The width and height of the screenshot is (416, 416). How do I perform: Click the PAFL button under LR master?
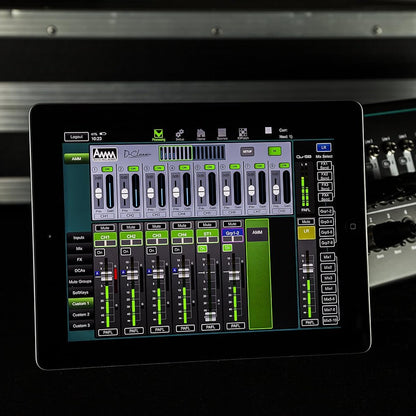[x=310, y=323]
